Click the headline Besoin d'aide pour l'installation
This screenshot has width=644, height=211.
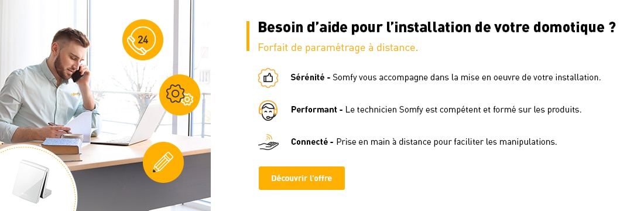tap(437, 28)
